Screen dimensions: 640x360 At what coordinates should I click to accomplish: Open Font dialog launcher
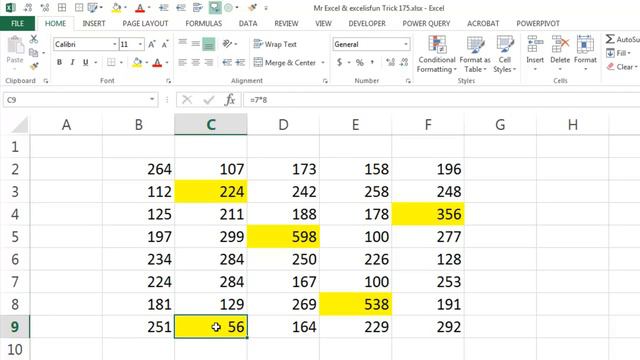168,81
